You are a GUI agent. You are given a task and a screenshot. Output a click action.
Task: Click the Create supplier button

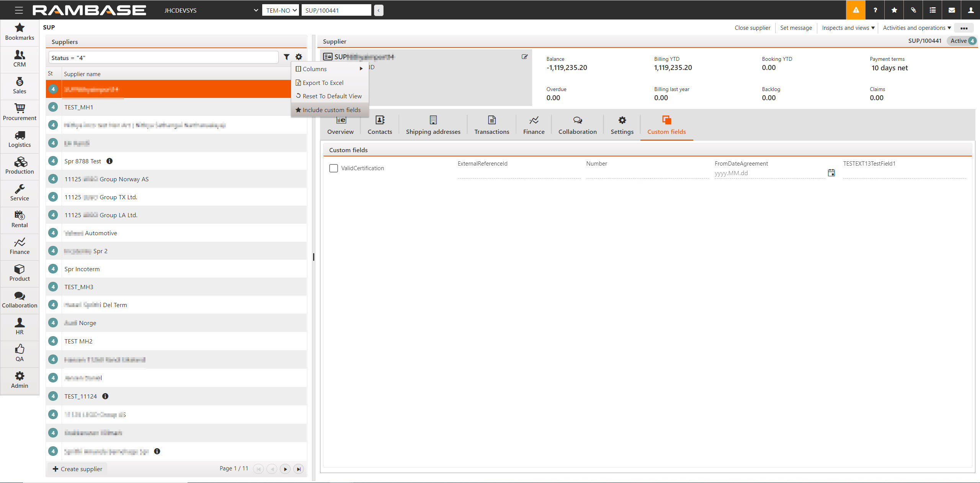tap(78, 469)
